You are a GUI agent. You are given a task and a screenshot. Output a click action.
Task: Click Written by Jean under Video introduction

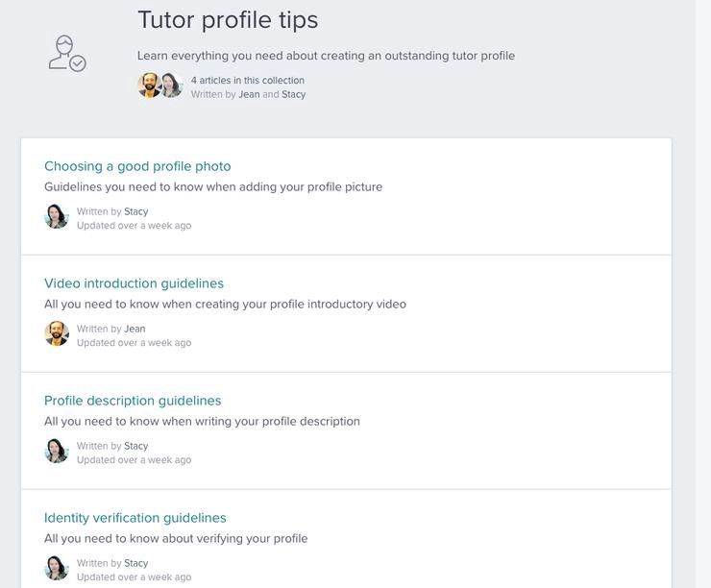111,329
